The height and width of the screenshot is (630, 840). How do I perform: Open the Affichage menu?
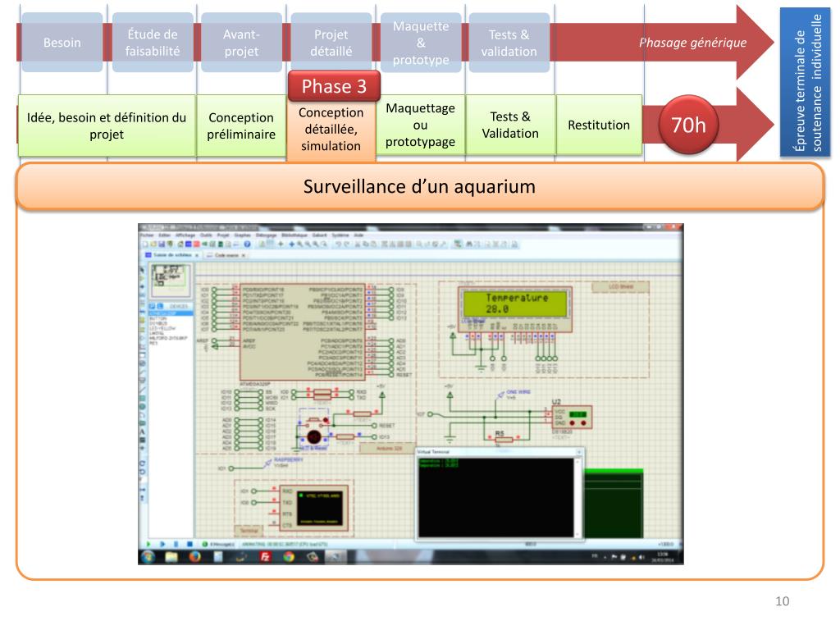point(185,235)
